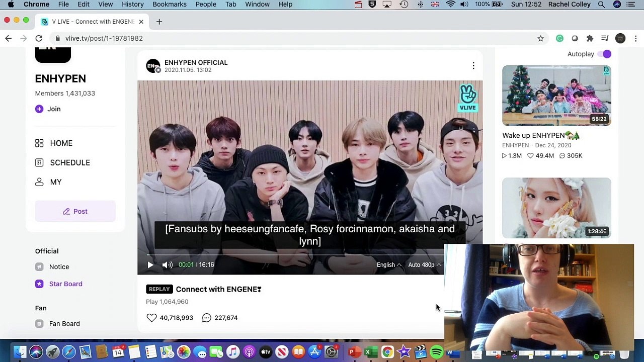Click the ENHYPEN OFFICIAL avatar icon
Image resolution: width=644 pixels, height=362 pixels.
coord(153,66)
